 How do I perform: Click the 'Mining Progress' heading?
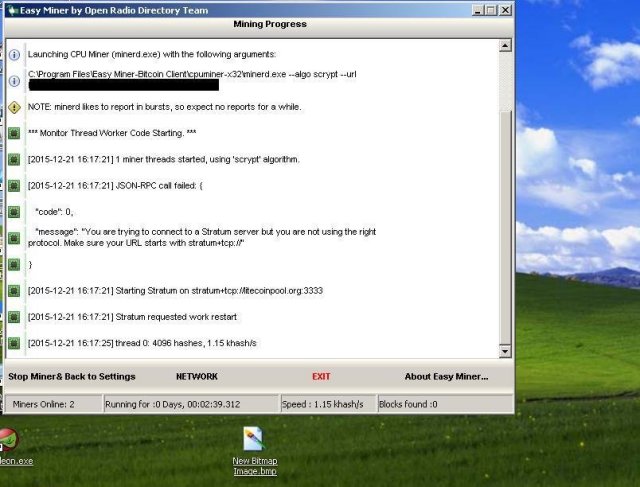click(x=270, y=24)
